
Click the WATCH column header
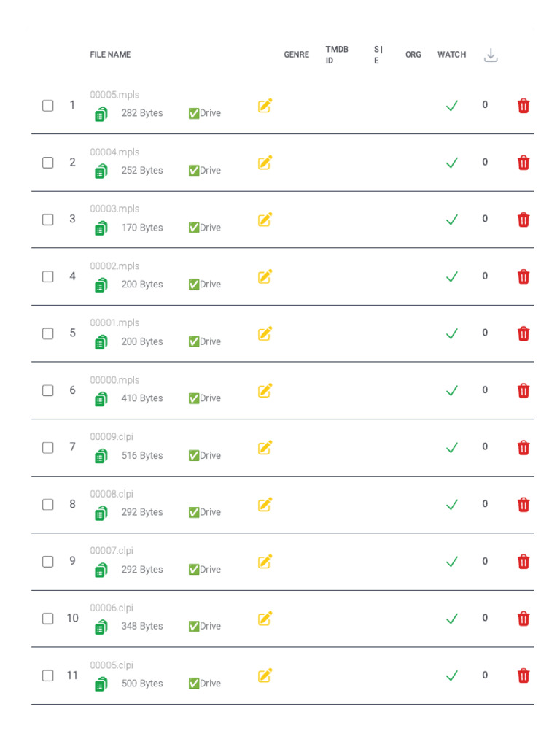point(451,55)
